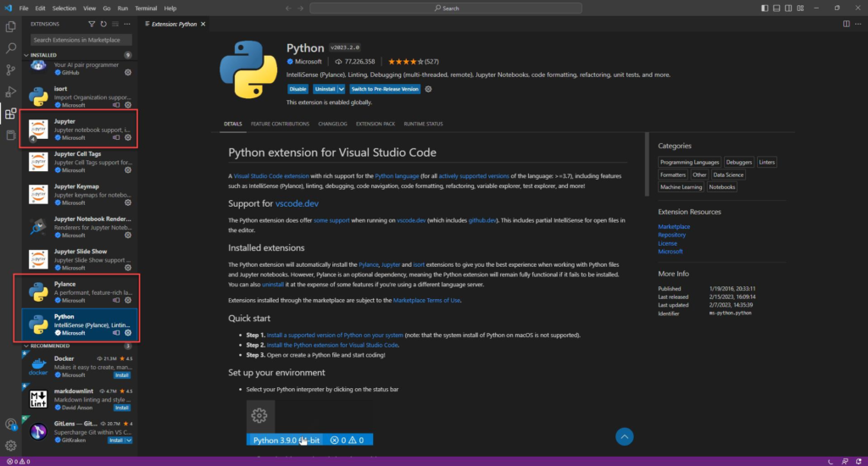Open manage gear for Jupyter extension
The height and width of the screenshot is (466, 868).
(x=128, y=138)
